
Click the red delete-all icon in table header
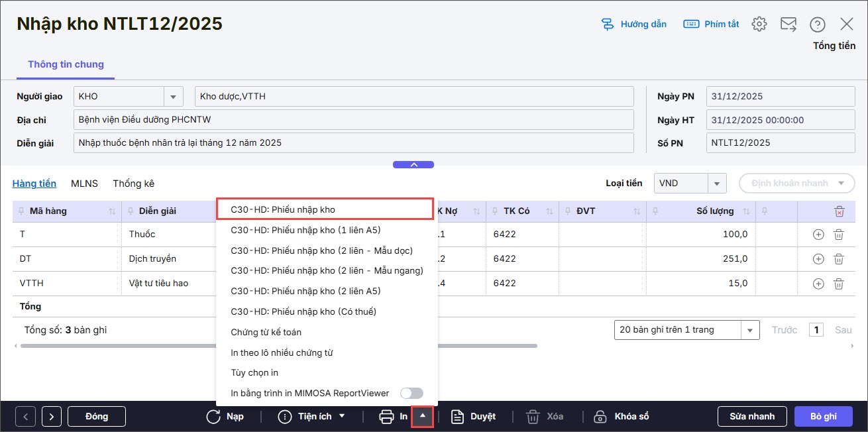839,211
